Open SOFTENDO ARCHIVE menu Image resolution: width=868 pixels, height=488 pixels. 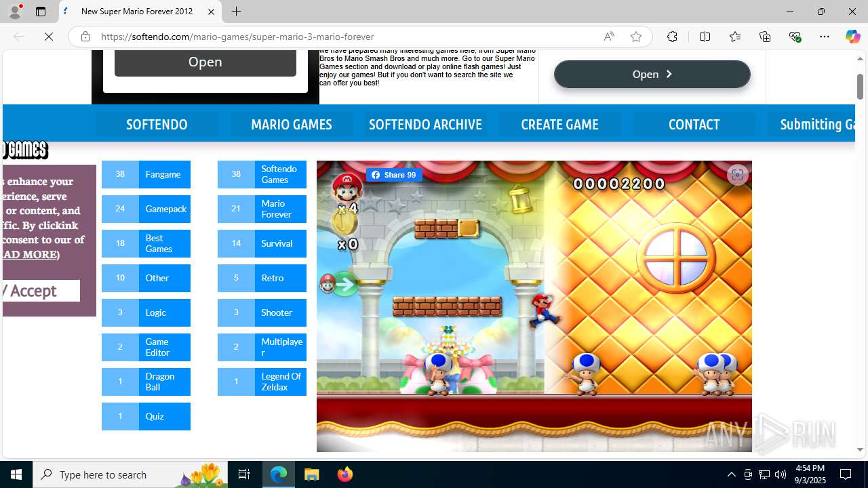425,124
